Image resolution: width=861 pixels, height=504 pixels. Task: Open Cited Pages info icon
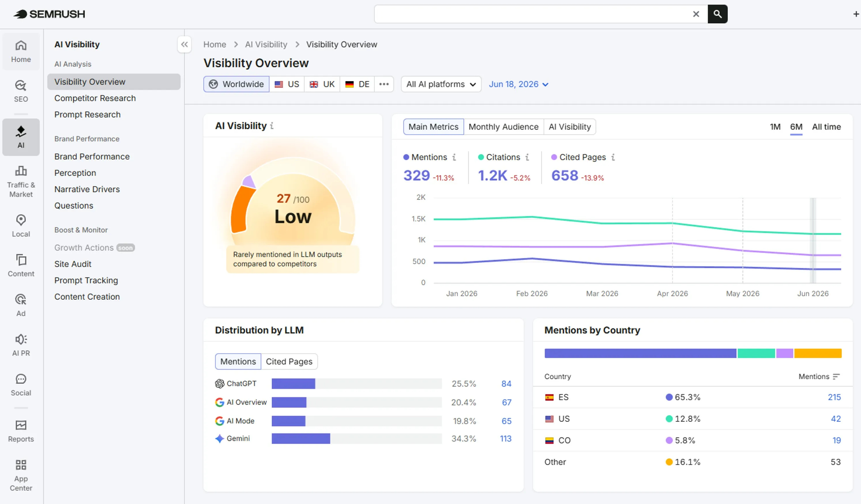(x=613, y=157)
